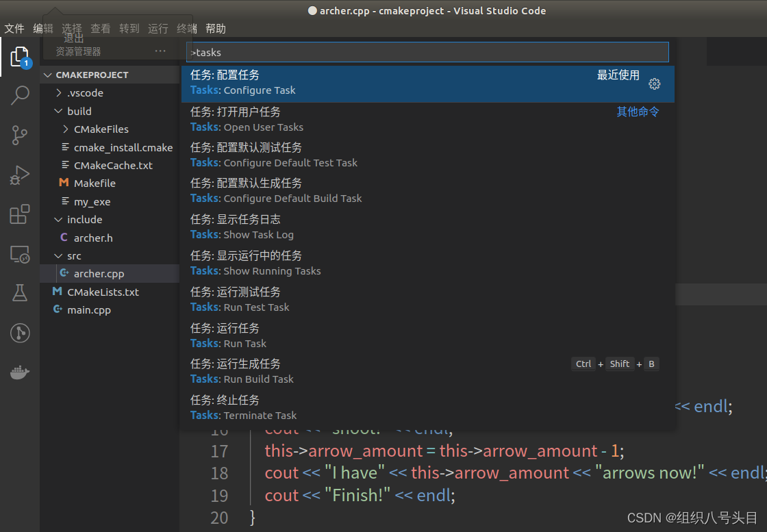Image resolution: width=767 pixels, height=532 pixels.
Task: Click the CMake icon of CMakeLists.txt
Action: click(x=58, y=292)
